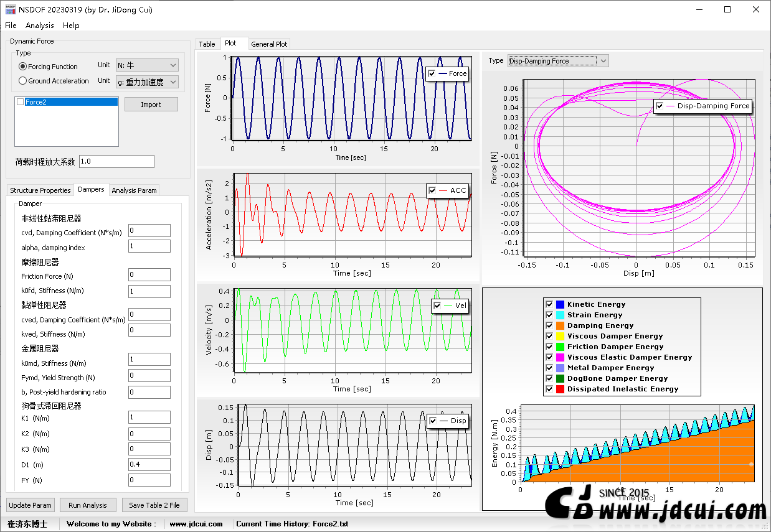
Task: Toggle the Force2 checkbox in the list
Action: [21, 102]
